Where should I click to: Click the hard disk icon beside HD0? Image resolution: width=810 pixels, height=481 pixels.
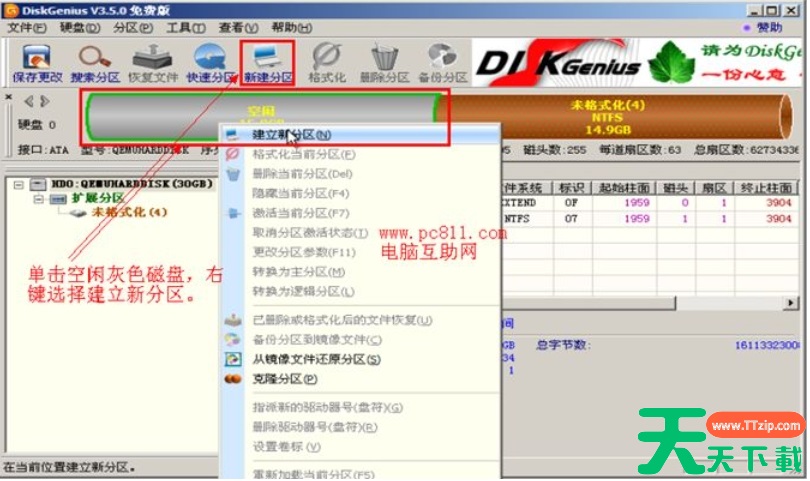[38, 184]
